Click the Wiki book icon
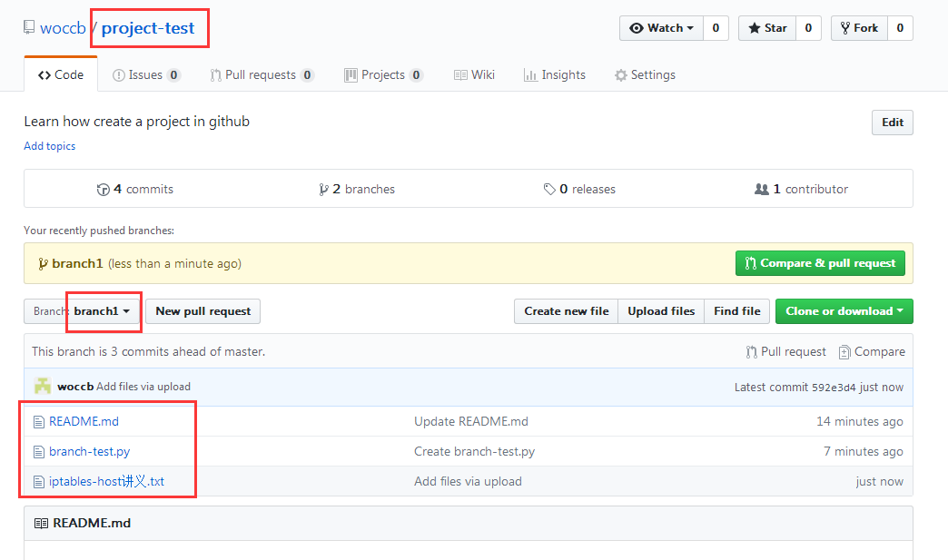This screenshot has height=560, width=948. point(460,75)
